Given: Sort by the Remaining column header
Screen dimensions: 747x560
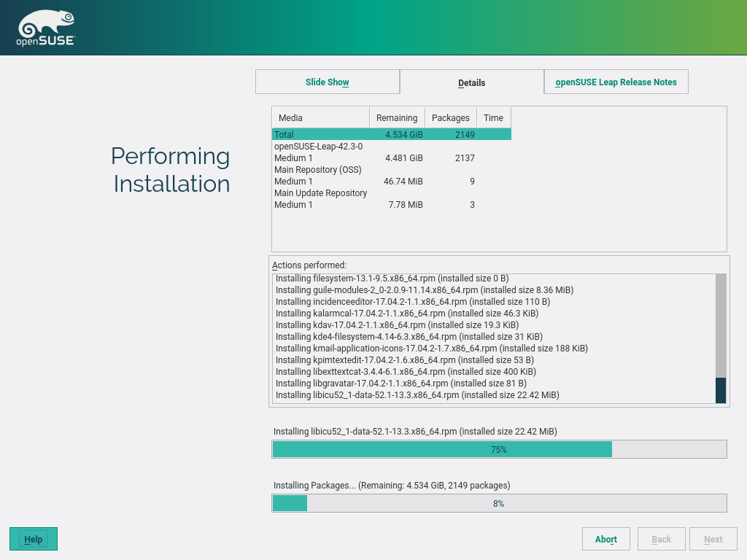Looking at the screenshot, I should click(x=397, y=117).
